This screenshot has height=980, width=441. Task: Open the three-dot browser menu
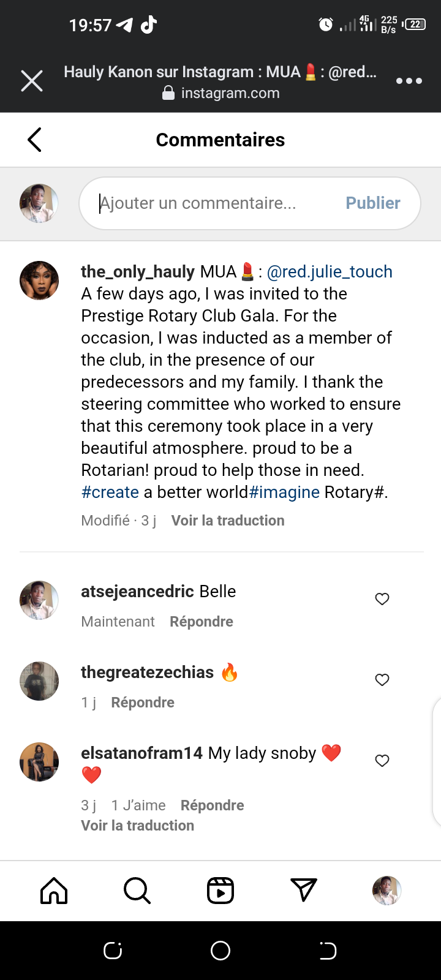coord(409,81)
